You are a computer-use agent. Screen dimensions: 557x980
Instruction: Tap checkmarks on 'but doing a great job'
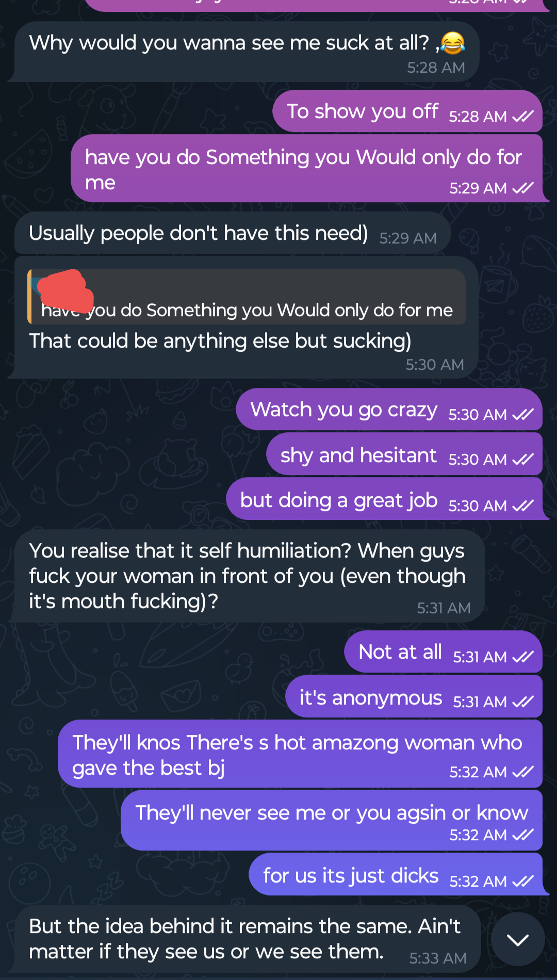click(x=523, y=506)
